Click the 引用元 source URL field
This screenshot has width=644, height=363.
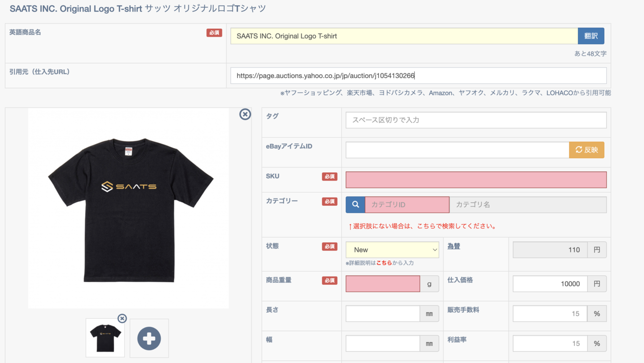click(x=418, y=76)
